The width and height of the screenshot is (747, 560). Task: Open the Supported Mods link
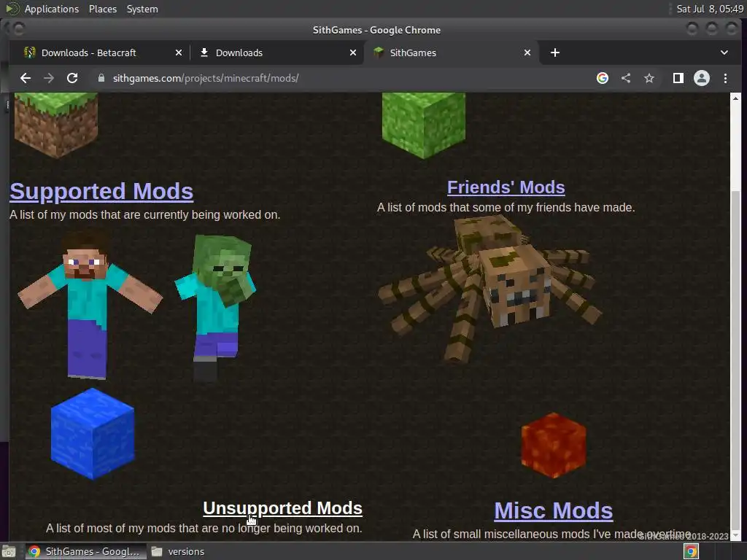[x=101, y=192]
